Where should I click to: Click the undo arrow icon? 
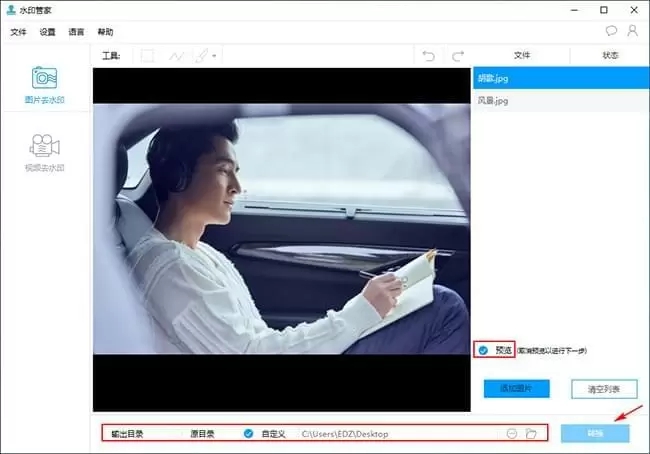[x=428, y=56]
